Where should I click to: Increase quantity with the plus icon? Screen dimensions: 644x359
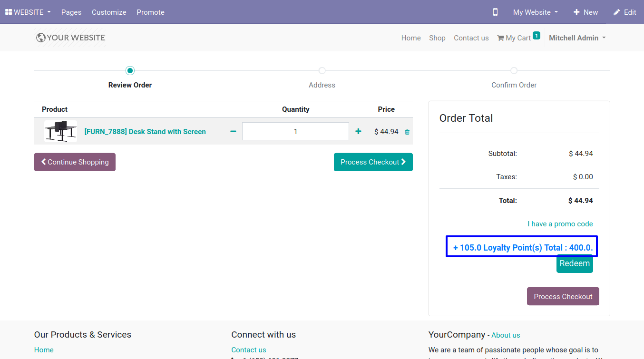tap(358, 131)
